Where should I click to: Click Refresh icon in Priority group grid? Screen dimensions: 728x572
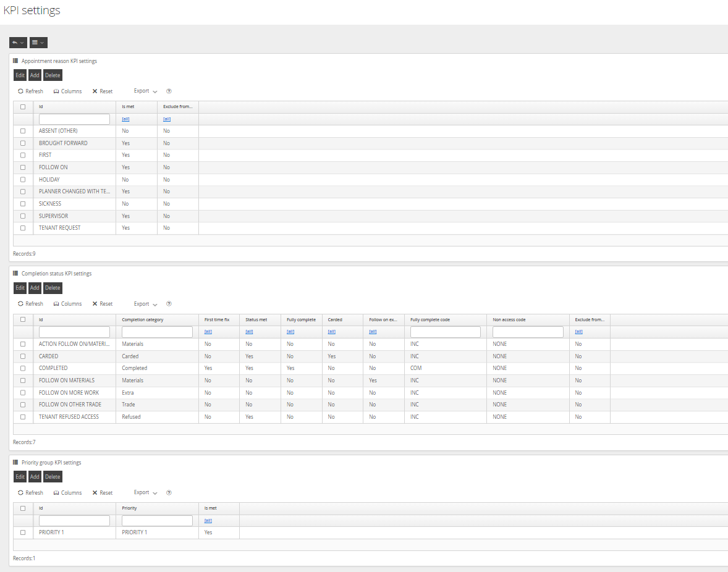[20, 493]
